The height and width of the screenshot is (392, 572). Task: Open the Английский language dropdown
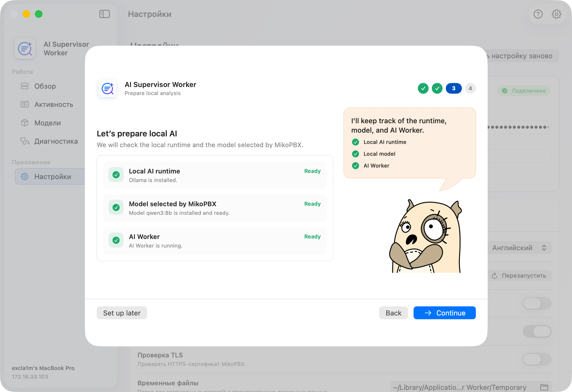pos(519,248)
